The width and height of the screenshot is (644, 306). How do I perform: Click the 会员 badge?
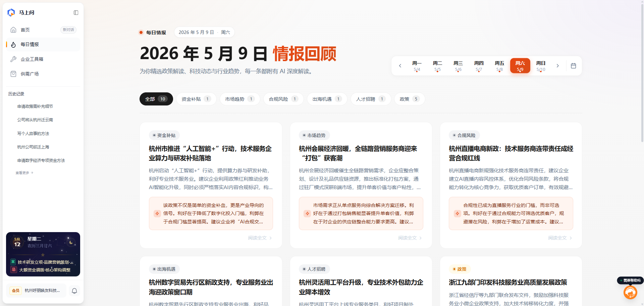tap(15, 291)
